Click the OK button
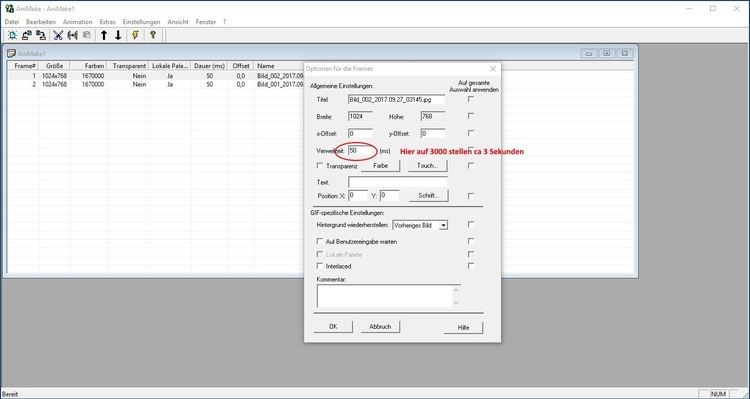The width and height of the screenshot is (750, 399). pos(333,327)
